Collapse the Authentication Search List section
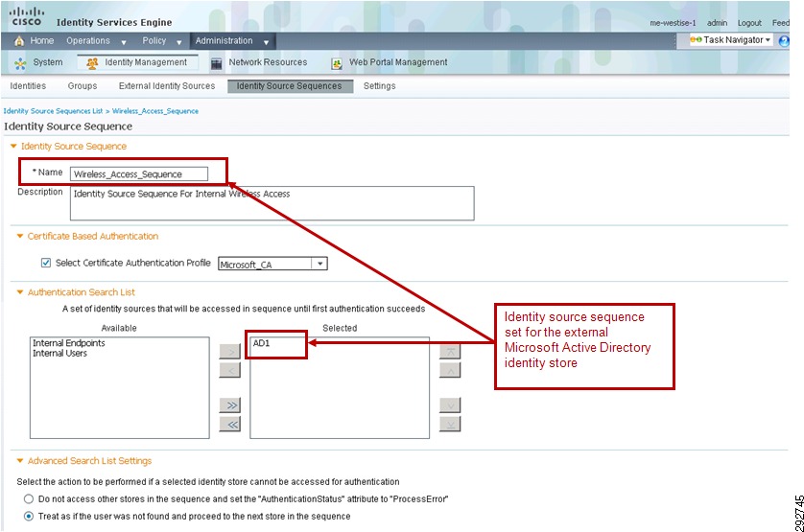804x532 pixels. point(20,292)
